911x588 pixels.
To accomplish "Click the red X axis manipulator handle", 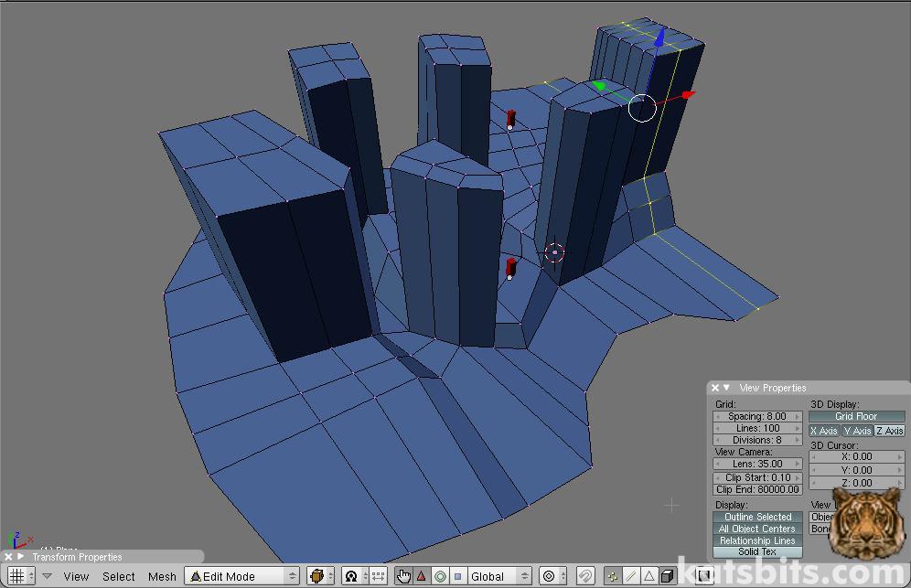I will 688,94.
